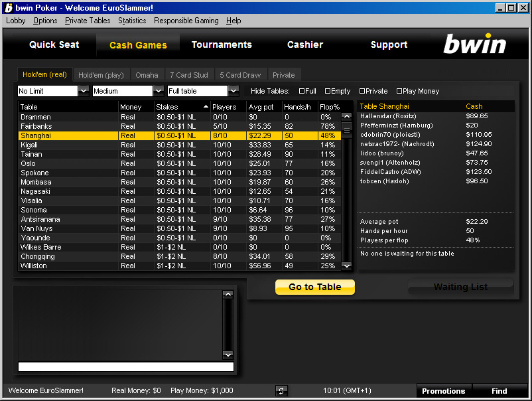The height and width of the screenshot is (401, 532).
Task: Open the Tournaments section
Action: click(x=222, y=44)
